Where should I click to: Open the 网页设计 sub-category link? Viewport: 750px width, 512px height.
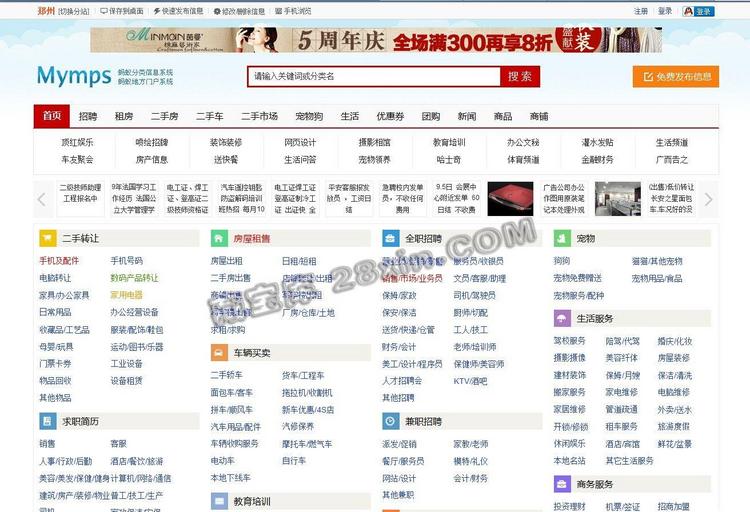[300, 142]
